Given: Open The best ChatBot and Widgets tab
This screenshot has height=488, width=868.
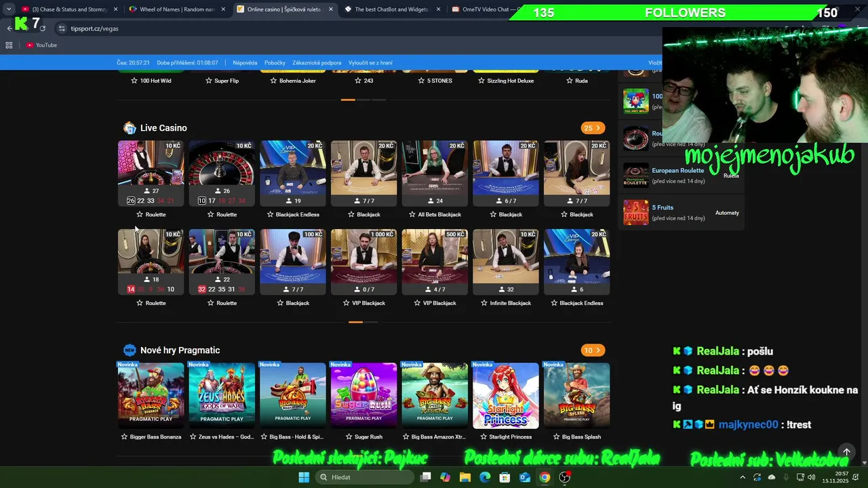Looking at the screenshot, I should tap(392, 9).
